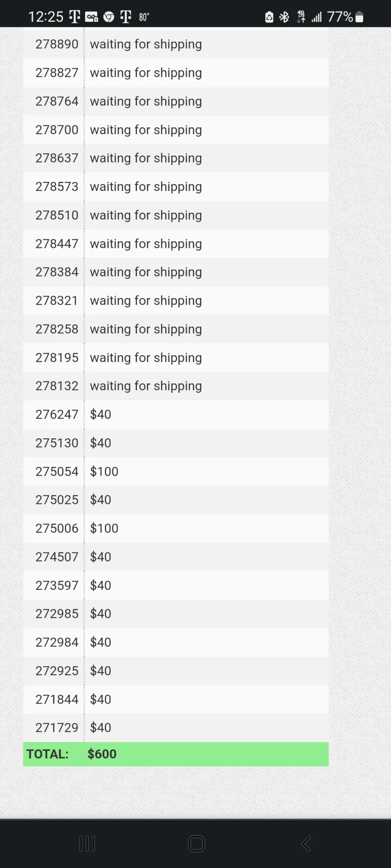Tap the Bluetooth status bar icon
391x868 pixels.
(284, 17)
